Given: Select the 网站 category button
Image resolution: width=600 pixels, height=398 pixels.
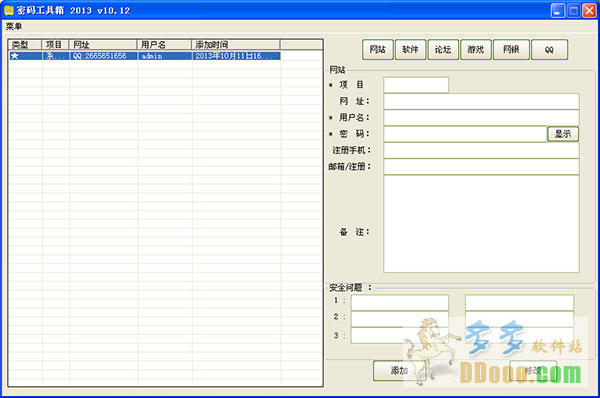Looking at the screenshot, I should (378, 50).
